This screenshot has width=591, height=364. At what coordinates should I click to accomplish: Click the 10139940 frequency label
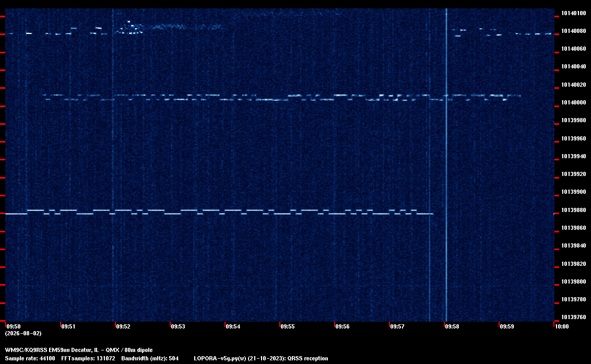point(574,156)
